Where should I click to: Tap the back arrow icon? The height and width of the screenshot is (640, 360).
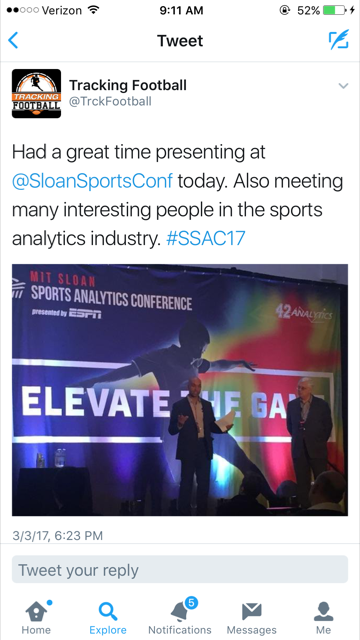pos(13,40)
